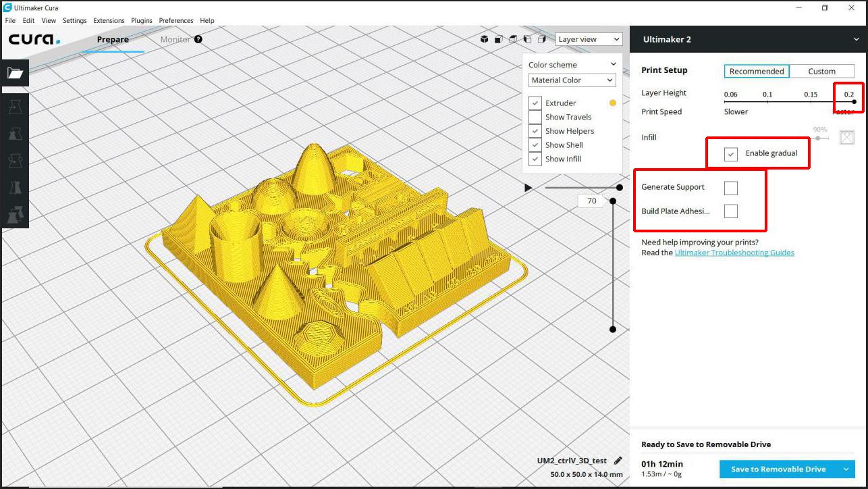Click the lower handle of layer slider
Viewport: 868px width, 489px height.
[x=613, y=330]
